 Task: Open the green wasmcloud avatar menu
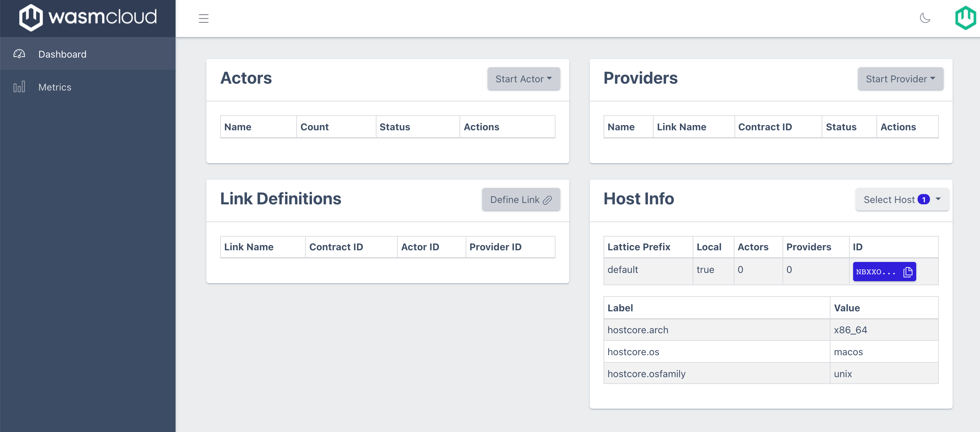[965, 18]
